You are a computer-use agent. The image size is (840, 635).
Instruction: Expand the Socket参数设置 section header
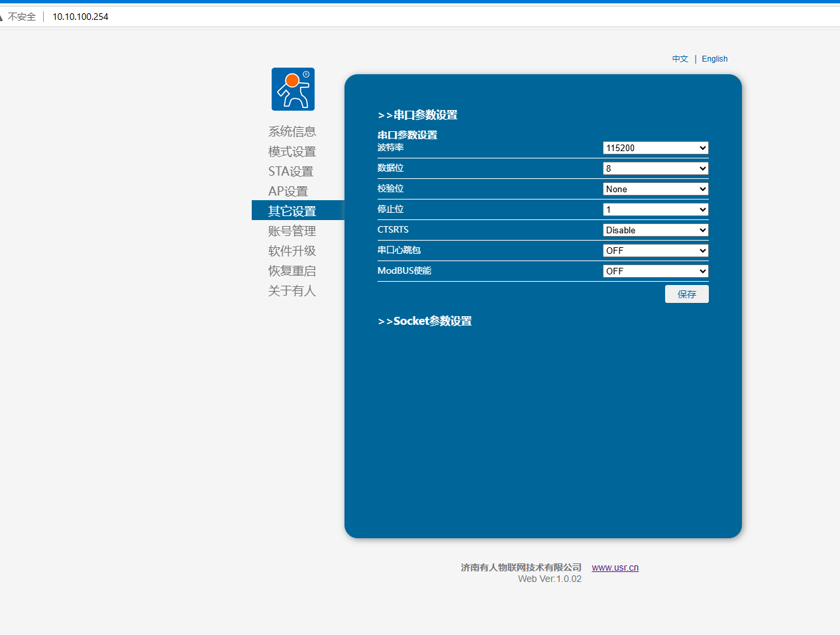[425, 321]
